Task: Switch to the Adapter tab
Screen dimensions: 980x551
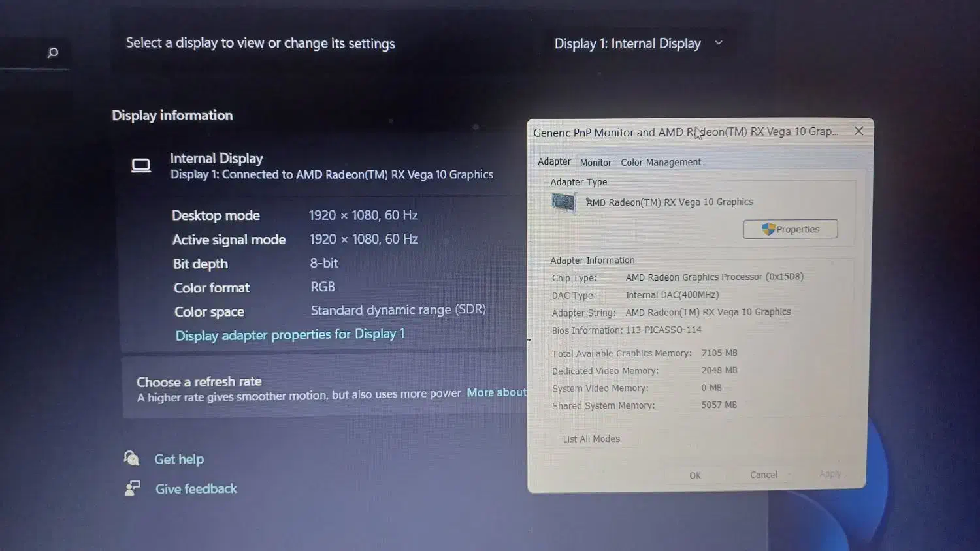Action: coord(554,161)
